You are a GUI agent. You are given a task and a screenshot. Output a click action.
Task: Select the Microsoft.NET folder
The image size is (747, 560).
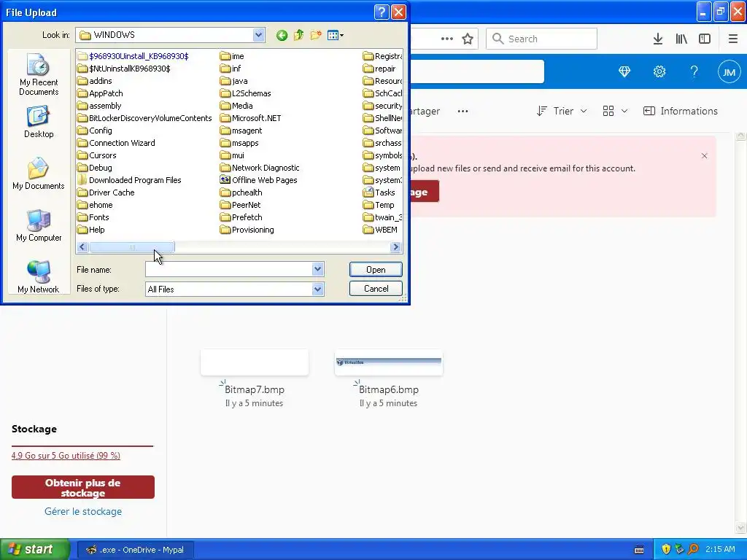251,118
